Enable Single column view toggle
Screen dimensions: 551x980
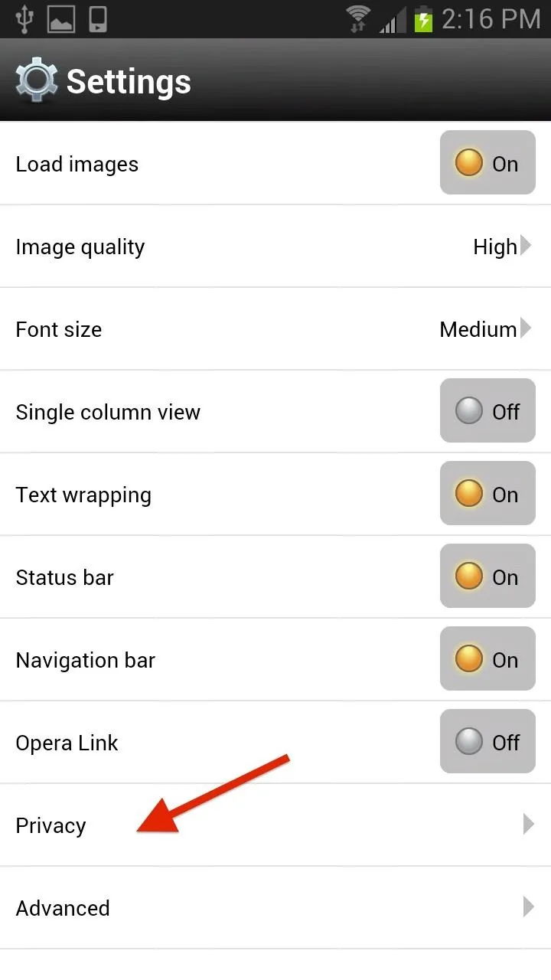[x=487, y=410]
